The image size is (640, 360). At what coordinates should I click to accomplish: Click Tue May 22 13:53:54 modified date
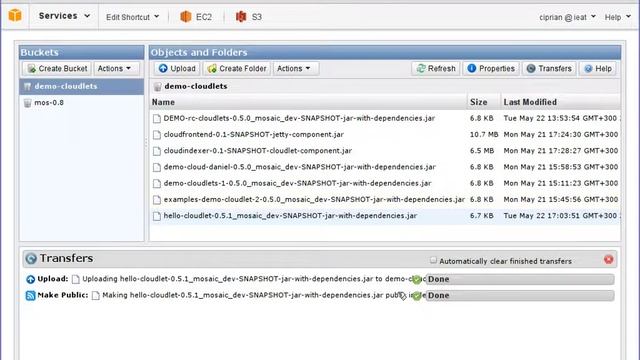click(560, 118)
